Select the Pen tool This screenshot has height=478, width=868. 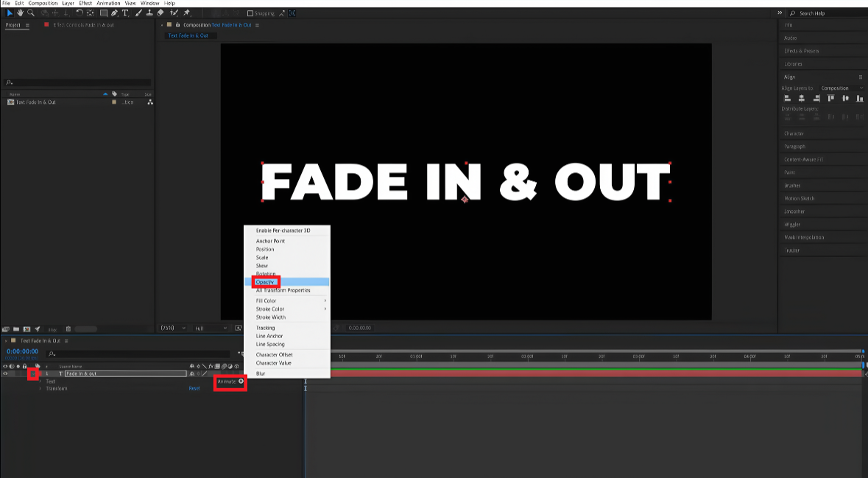[x=114, y=13]
